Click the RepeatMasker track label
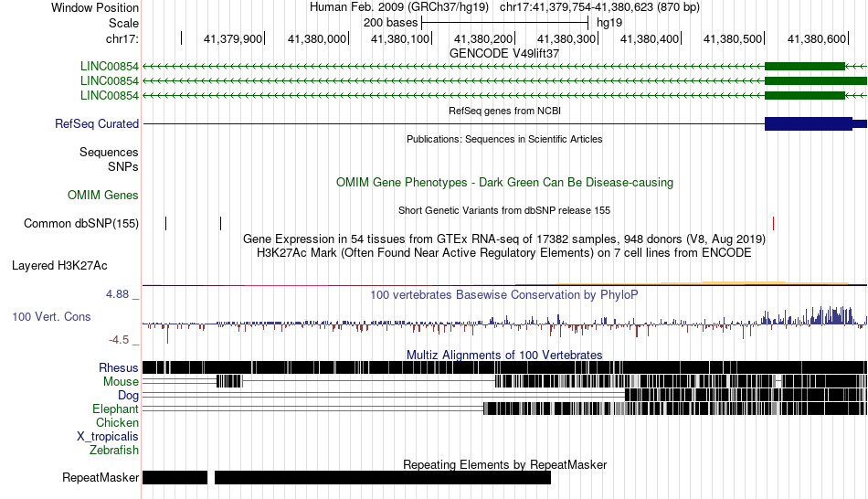This screenshot has width=868, height=499. [x=101, y=477]
